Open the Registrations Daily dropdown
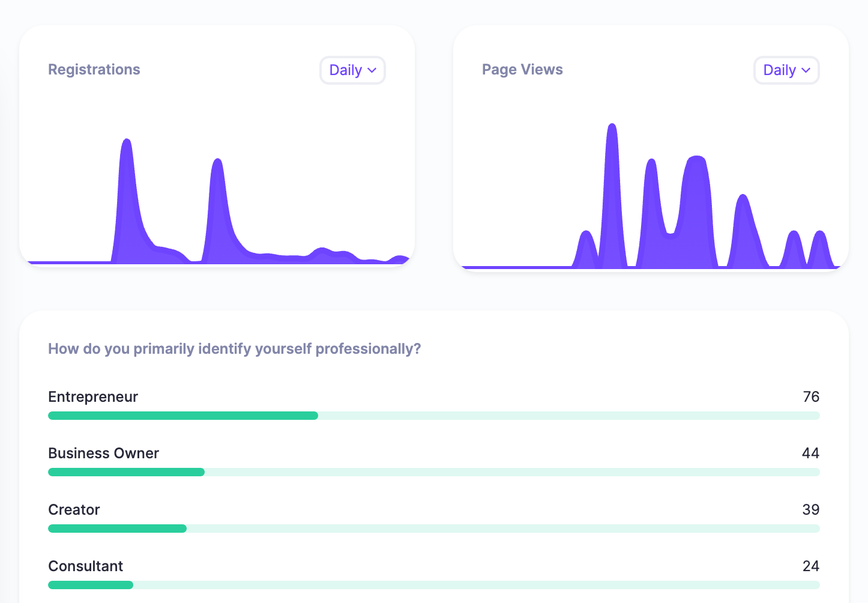Screen dimensions: 868x603 [352, 70]
